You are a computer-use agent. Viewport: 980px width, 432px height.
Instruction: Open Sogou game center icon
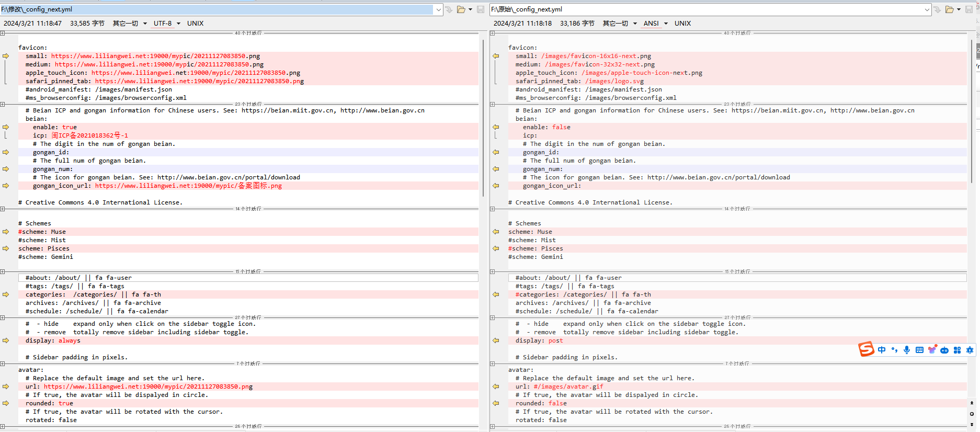(x=944, y=350)
